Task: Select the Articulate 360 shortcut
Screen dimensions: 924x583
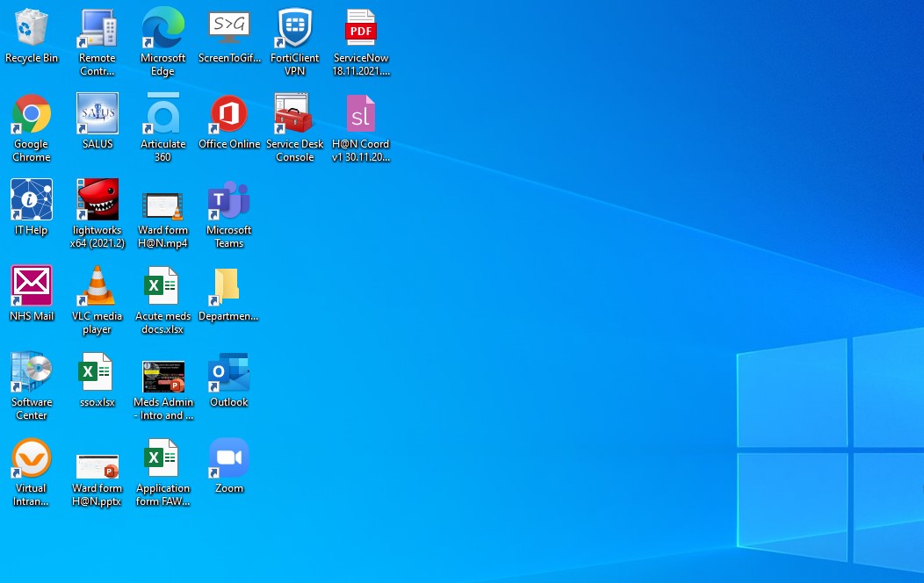Action: (x=163, y=113)
